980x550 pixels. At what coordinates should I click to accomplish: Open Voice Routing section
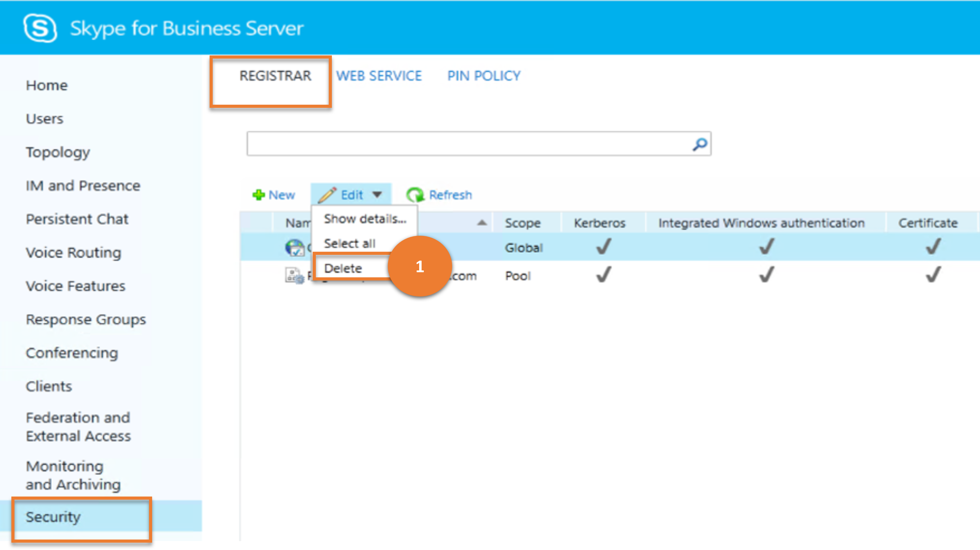click(x=73, y=253)
